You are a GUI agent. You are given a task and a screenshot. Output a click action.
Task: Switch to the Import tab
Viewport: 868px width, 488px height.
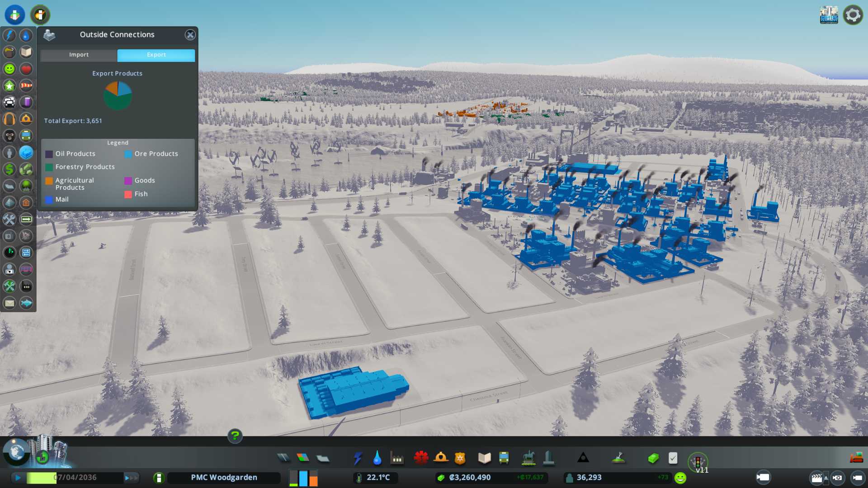pos(79,55)
